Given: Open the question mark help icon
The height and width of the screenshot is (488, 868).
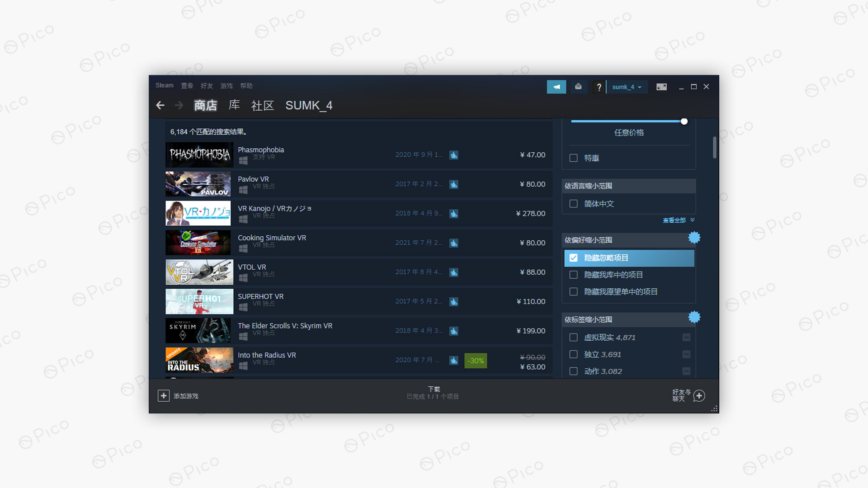Looking at the screenshot, I should click(x=599, y=87).
